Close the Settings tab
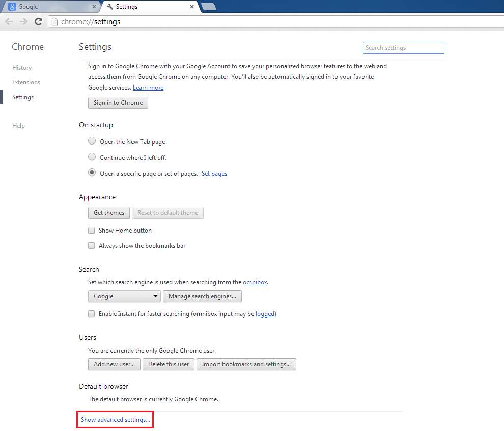Viewport: 504px width, 431px height. pos(191,7)
